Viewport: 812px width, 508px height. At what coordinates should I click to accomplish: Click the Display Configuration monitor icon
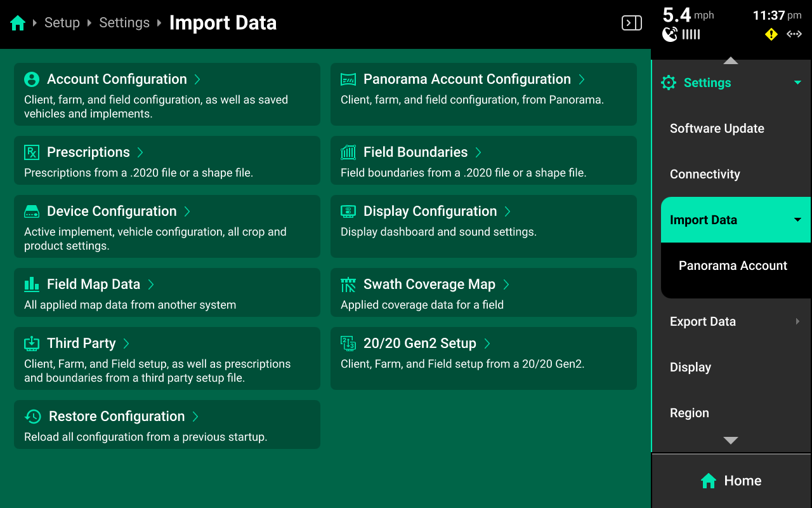tap(348, 211)
